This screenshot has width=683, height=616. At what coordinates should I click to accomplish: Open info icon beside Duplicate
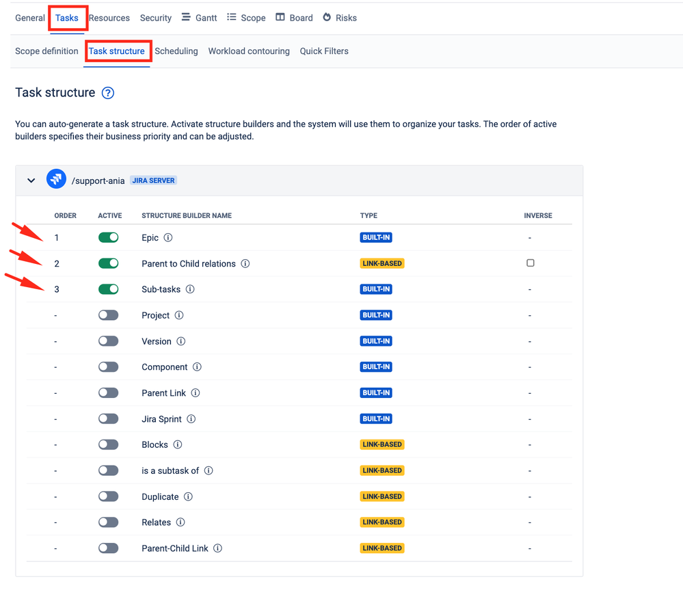click(x=188, y=496)
